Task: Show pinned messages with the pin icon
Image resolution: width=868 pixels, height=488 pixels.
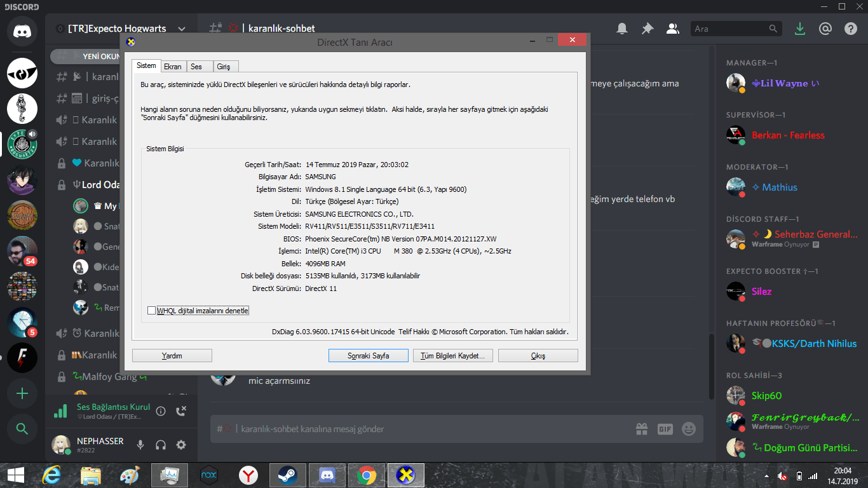Action: [x=648, y=29]
